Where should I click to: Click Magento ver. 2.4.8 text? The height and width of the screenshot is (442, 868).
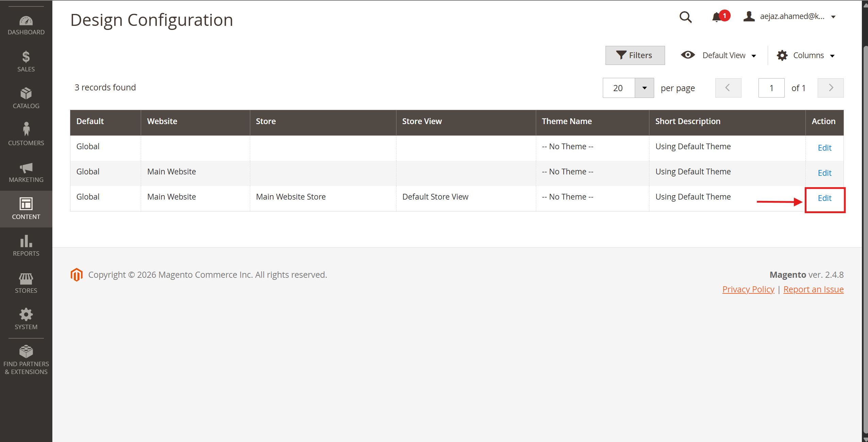click(806, 275)
